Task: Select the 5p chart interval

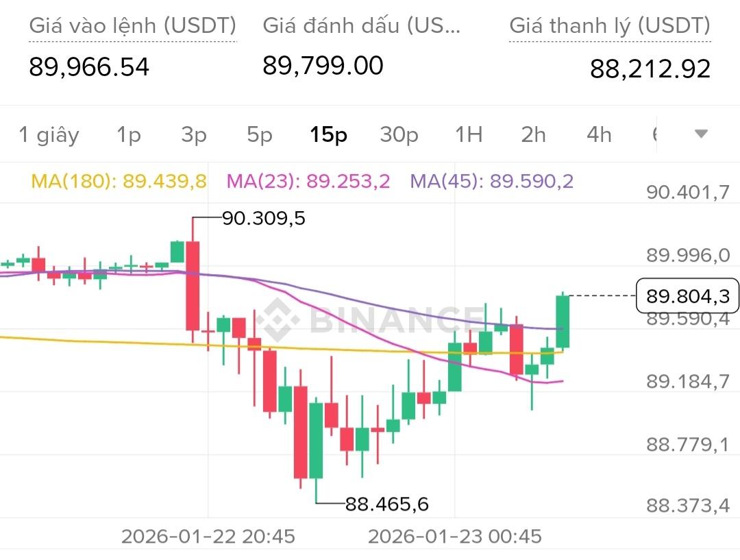Action: [x=260, y=135]
